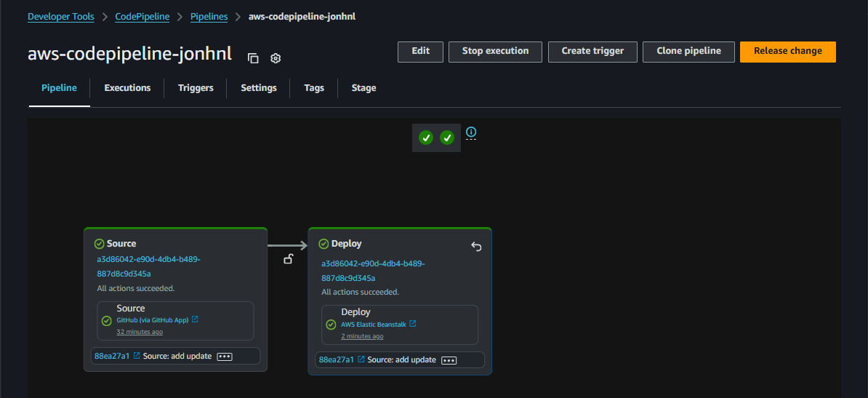Viewport: 868px width, 398px height.
Task: Click Deploy action success check icon
Action: 331,325
